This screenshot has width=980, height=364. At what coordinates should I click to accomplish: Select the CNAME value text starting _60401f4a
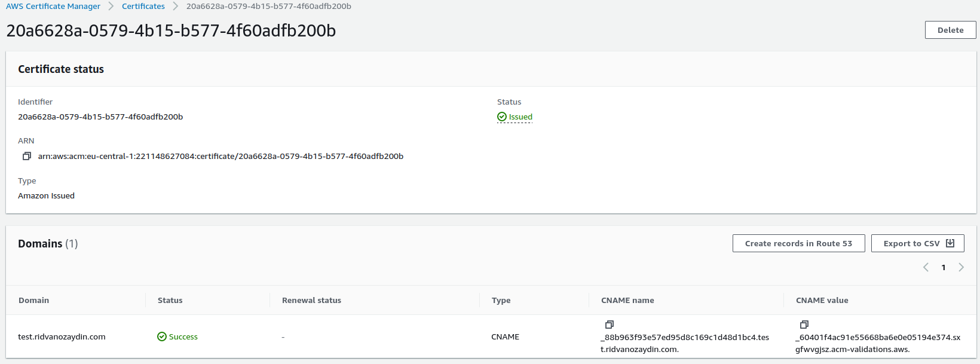(x=878, y=343)
